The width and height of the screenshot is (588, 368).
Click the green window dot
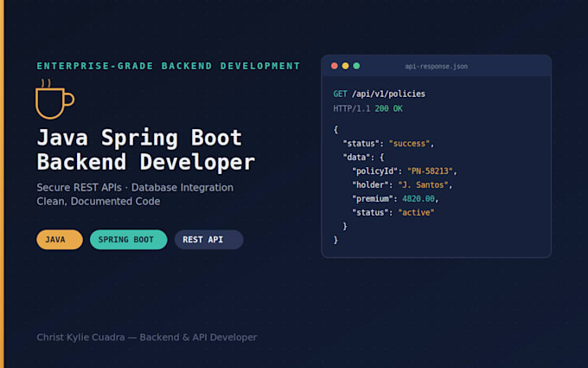coord(356,66)
